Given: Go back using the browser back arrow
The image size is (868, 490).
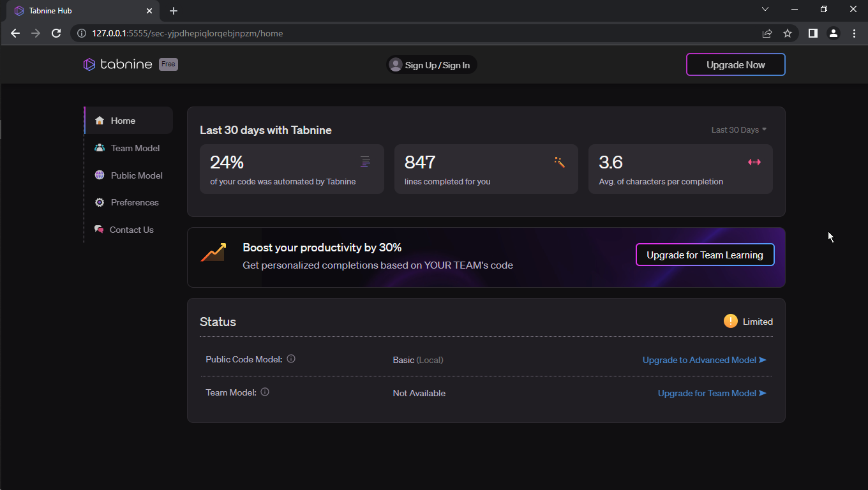Looking at the screenshot, I should click(15, 33).
